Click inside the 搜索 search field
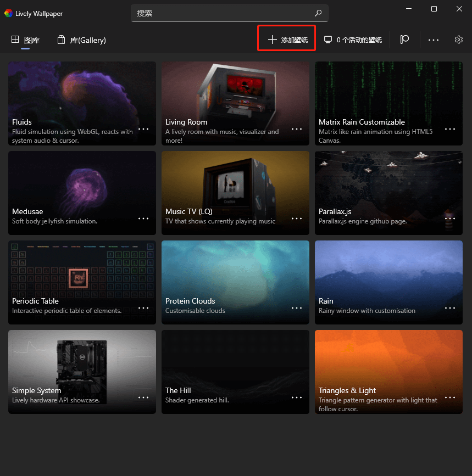The image size is (472, 476). (x=220, y=13)
